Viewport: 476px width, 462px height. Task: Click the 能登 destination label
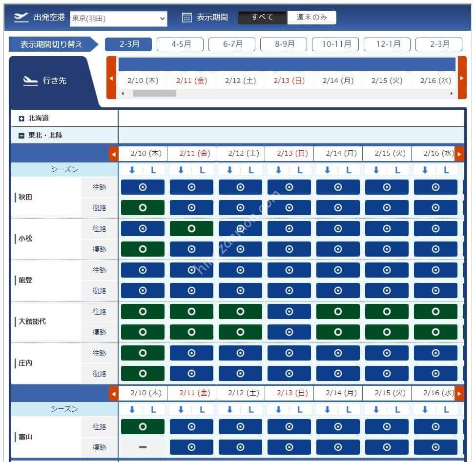tap(25, 281)
